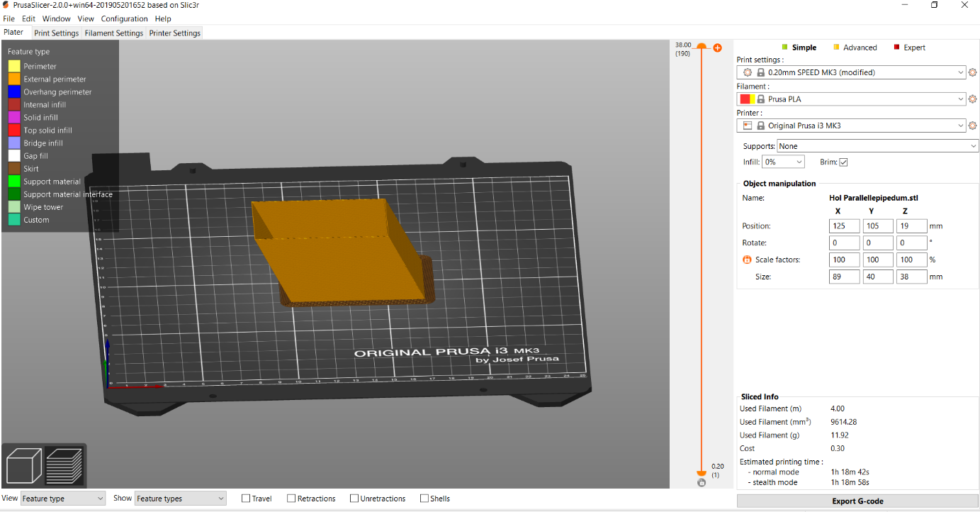The width and height of the screenshot is (980, 512).
Task: Toggle the scale factors lock icon
Action: click(746, 260)
